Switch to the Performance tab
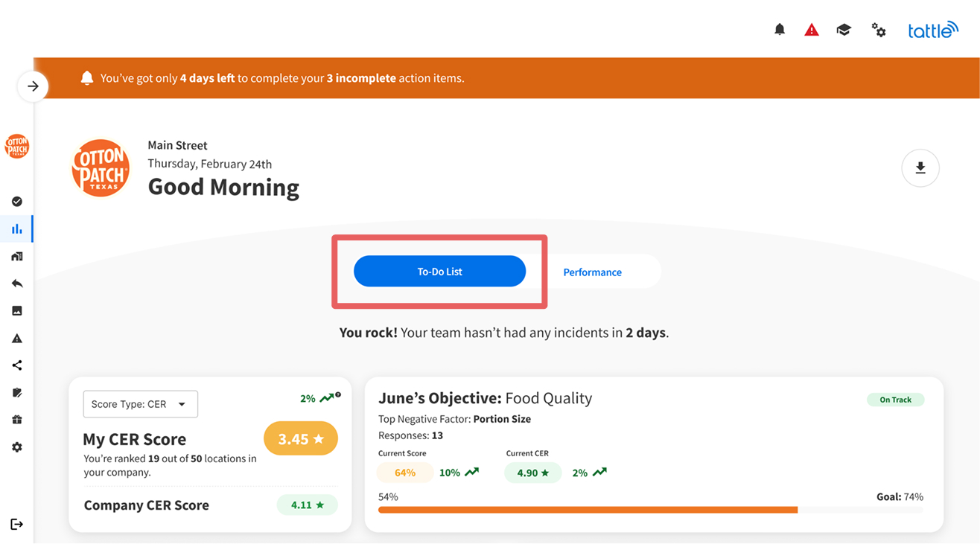 592,272
